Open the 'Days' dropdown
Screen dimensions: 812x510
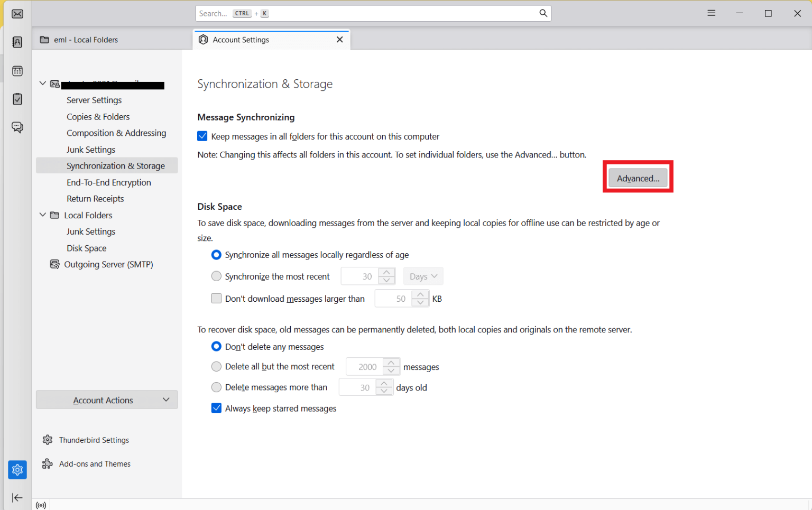pyautogui.click(x=423, y=276)
